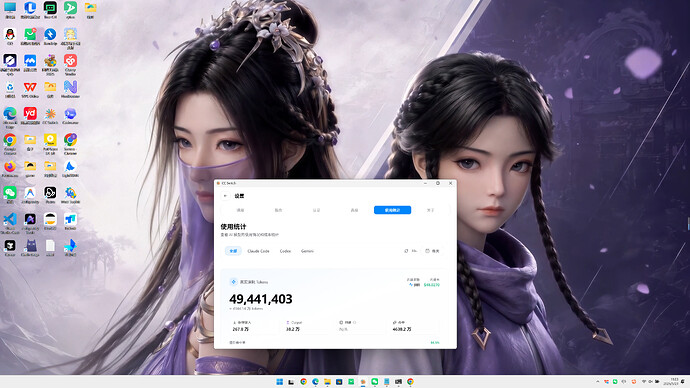The height and width of the screenshot is (388, 690).
Task: Click the 4638.2 万 cache value
Action: (x=402, y=329)
